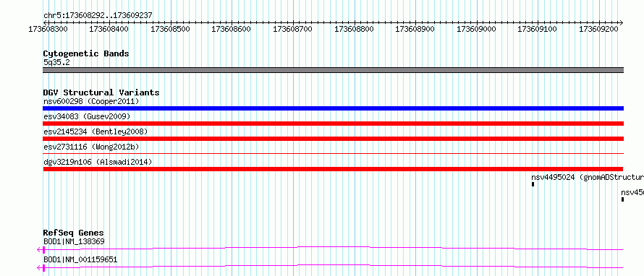
Task: Click ruler position 173608600
Action: (x=232, y=29)
